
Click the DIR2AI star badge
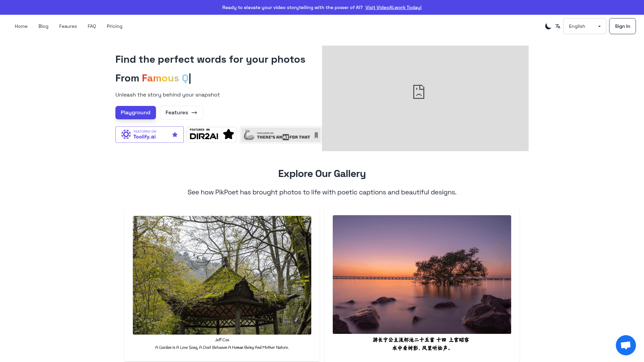pos(212,134)
